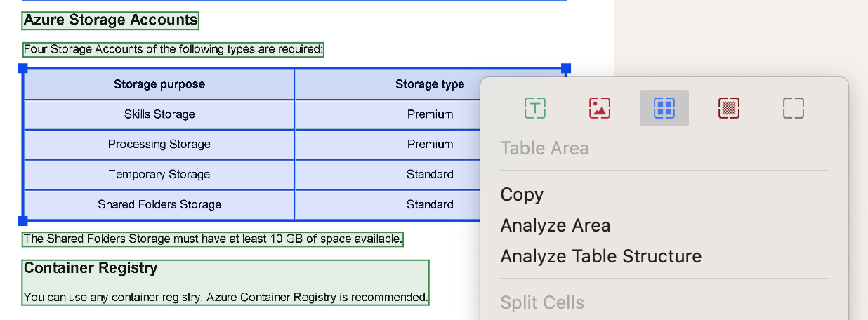Select the Picture area type icon

(x=600, y=108)
